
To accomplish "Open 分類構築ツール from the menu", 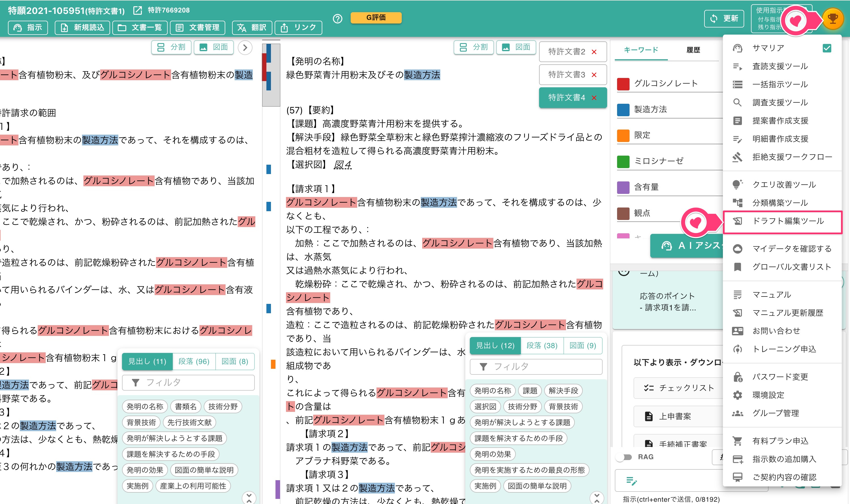I will 782,203.
